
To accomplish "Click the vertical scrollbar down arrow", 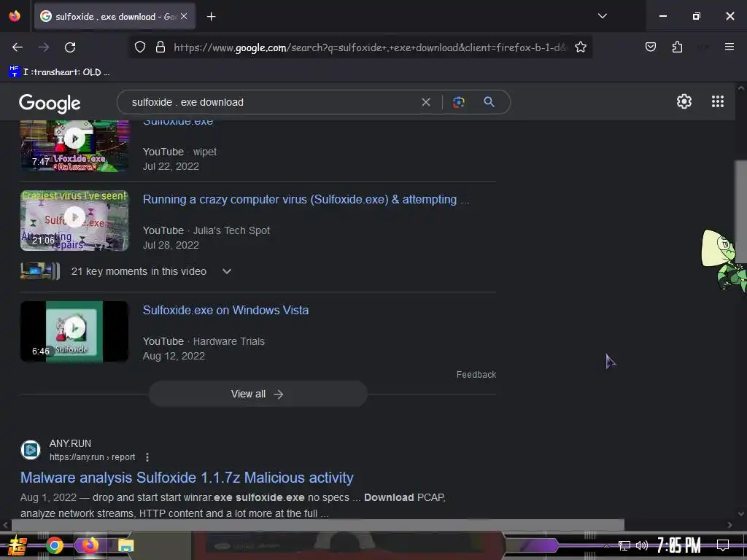I will pos(740,513).
